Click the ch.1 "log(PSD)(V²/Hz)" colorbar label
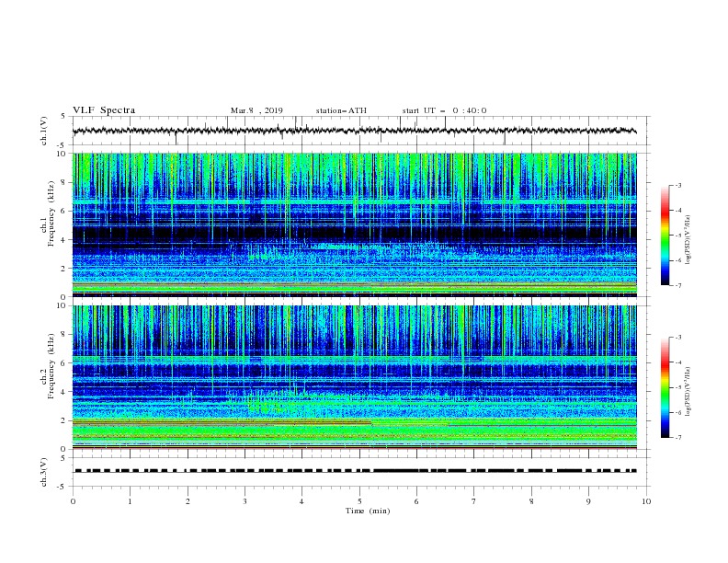 point(688,240)
